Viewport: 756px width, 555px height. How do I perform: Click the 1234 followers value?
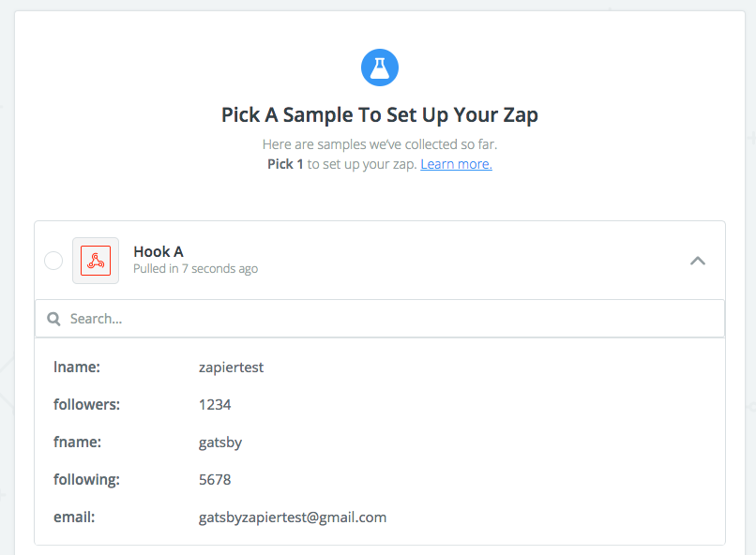(x=215, y=405)
